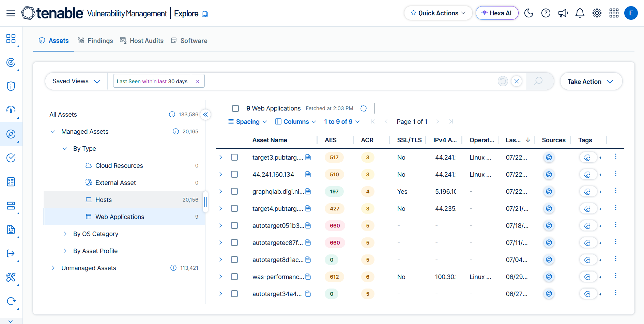The image size is (644, 324).
Task: Open row actions menu for target3.pubtarg
Action: (x=615, y=157)
